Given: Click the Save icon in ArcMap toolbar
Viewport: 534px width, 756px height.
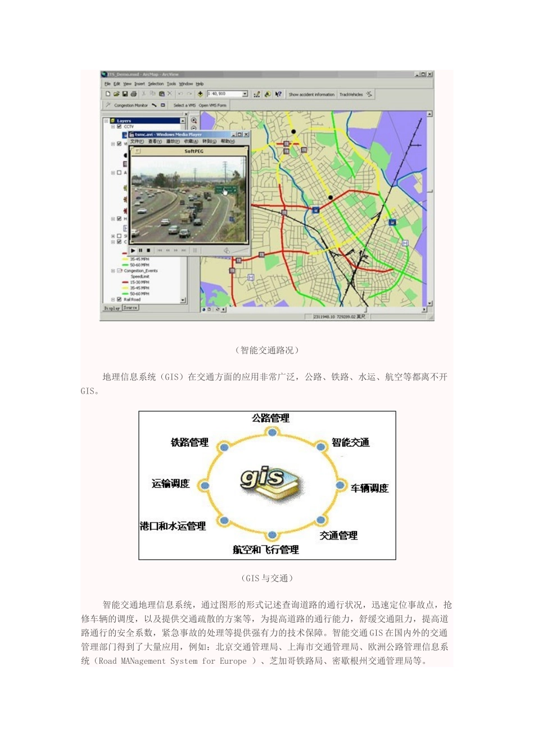Looking at the screenshot, I should point(125,94).
